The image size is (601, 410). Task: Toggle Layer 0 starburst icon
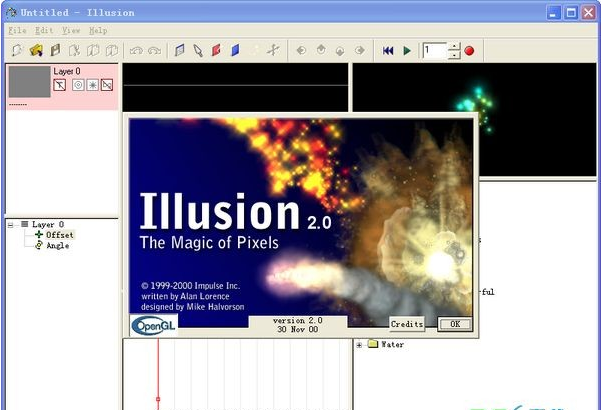point(92,85)
